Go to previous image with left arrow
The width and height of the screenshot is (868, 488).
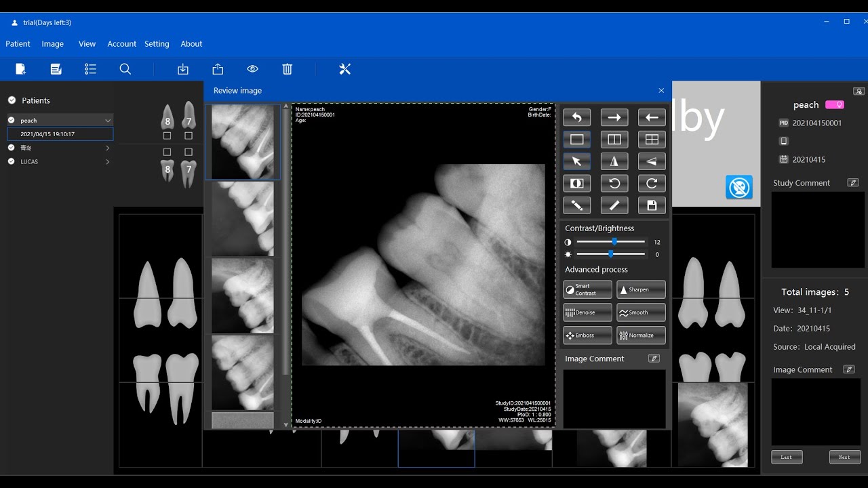point(652,117)
